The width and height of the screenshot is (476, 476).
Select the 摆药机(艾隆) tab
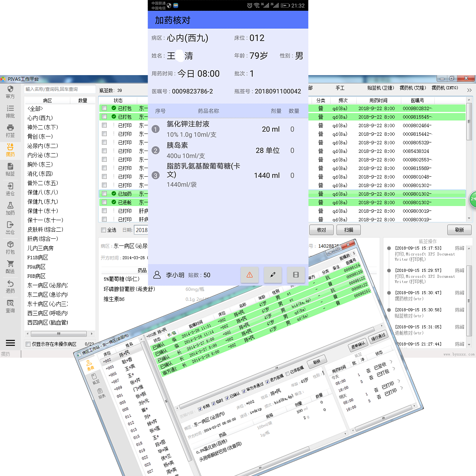[413, 88]
